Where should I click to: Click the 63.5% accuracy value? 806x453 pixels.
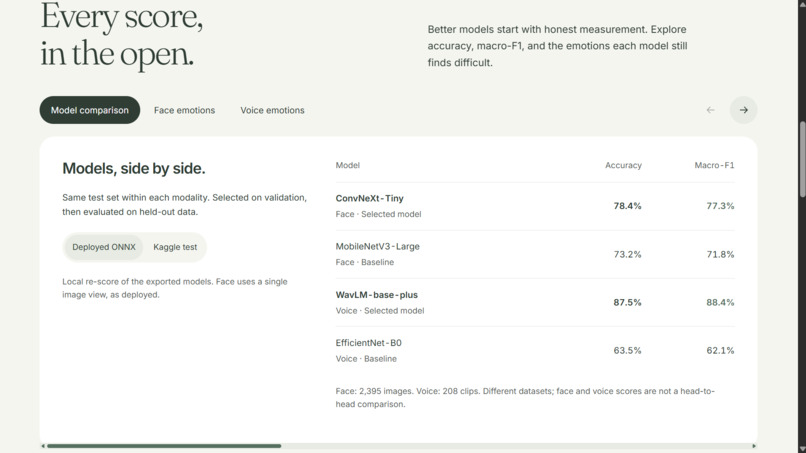(627, 351)
